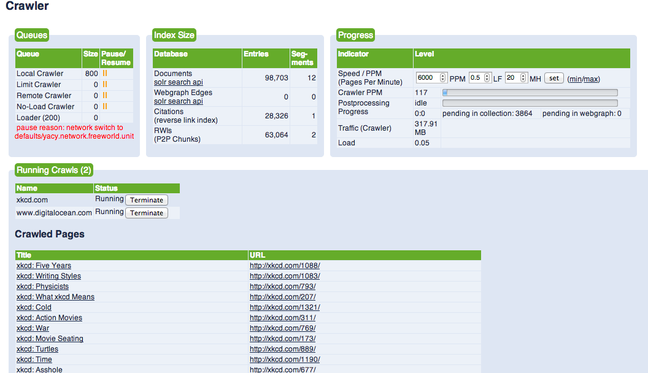
Task: Open the max speed link
Action: coord(590,79)
